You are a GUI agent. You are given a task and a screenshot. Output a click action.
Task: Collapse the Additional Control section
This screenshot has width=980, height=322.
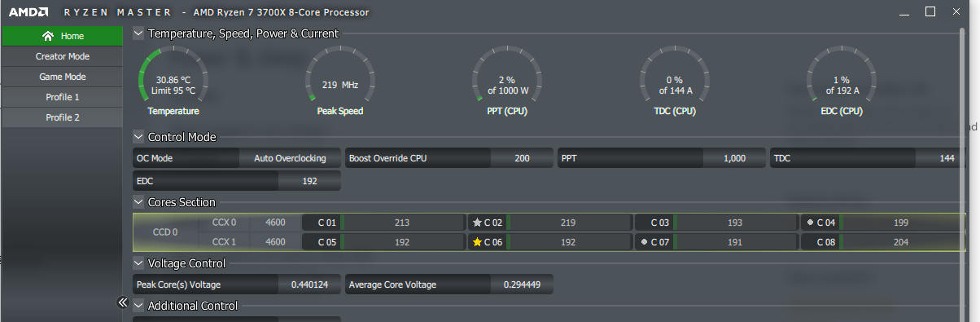(138, 306)
